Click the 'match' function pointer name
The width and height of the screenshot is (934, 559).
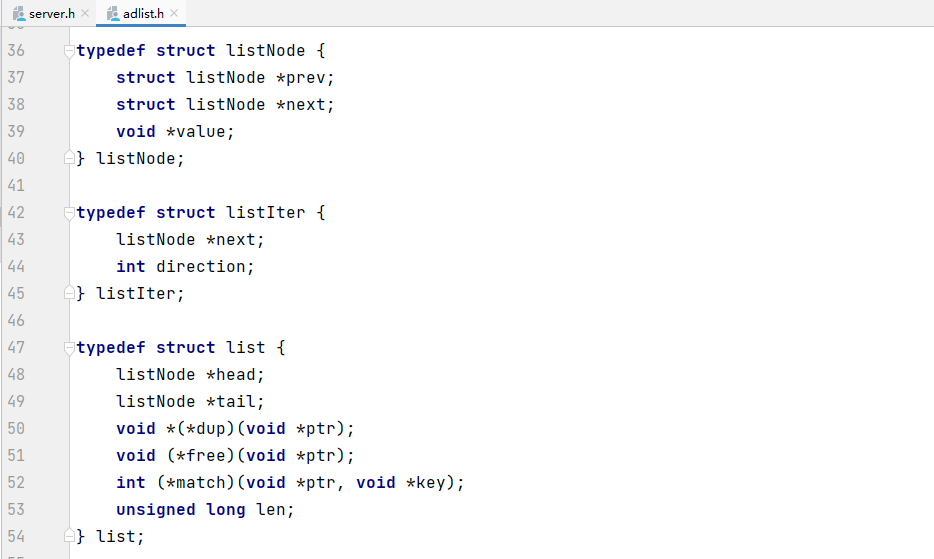(x=201, y=482)
